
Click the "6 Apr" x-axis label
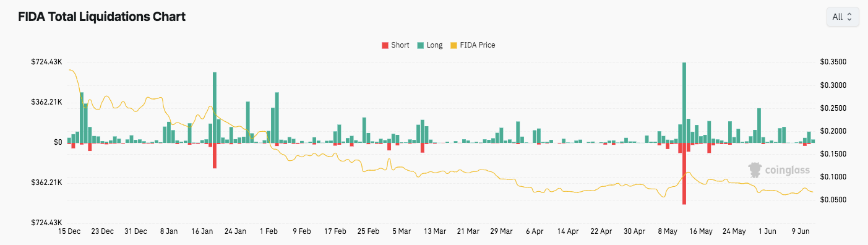click(x=535, y=231)
